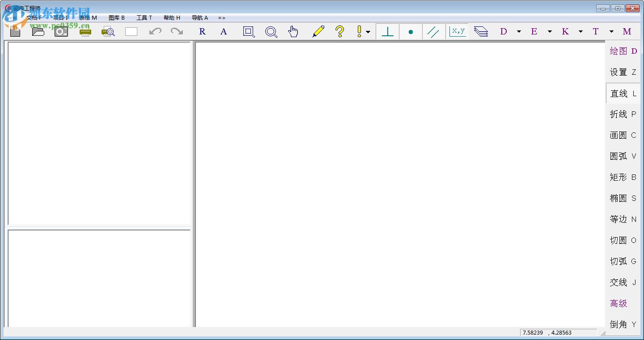Screen dimensions: 644x340
Task: Click the R toolbar icon
Action: (202, 31)
